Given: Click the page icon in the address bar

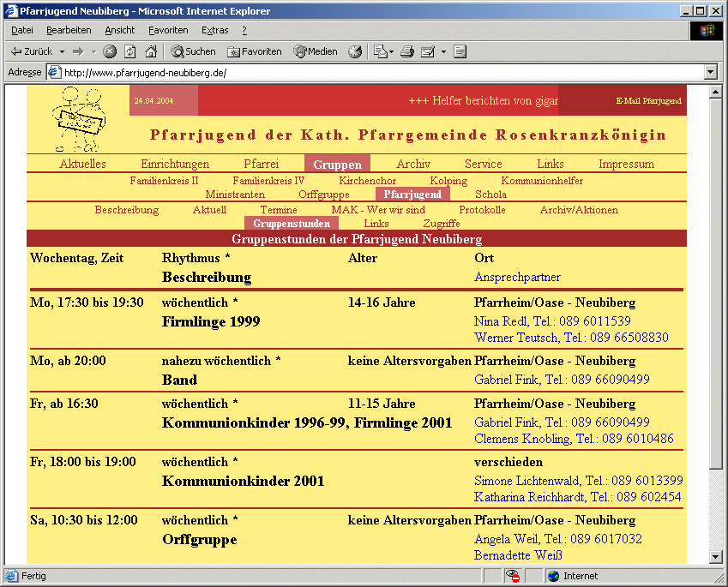Looking at the screenshot, I should pyautogui.click(x=55, y=72).
